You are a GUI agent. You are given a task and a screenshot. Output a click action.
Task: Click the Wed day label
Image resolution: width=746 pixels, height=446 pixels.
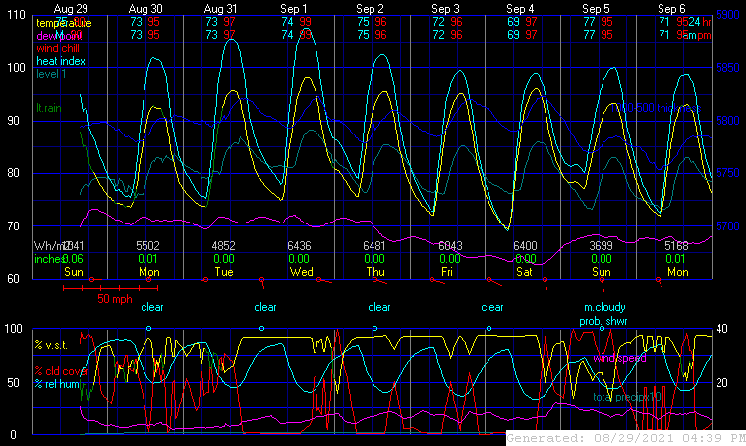(301, 271)
